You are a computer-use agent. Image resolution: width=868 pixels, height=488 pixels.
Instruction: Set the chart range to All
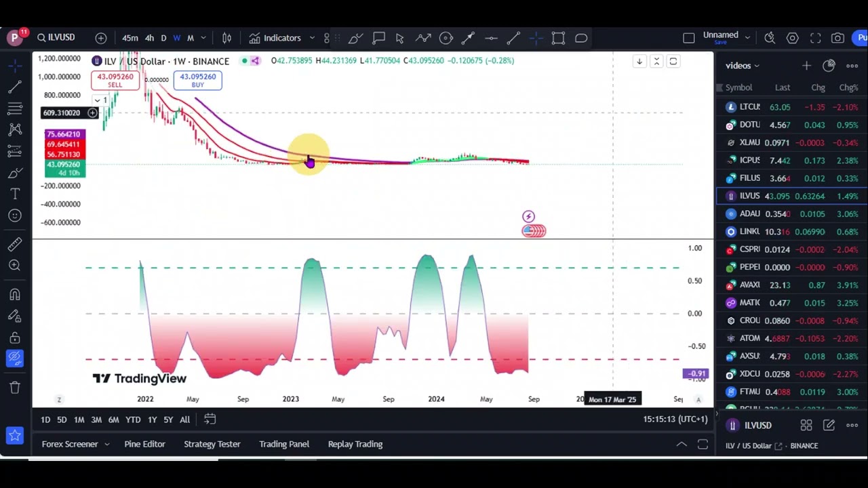[184, 420]
